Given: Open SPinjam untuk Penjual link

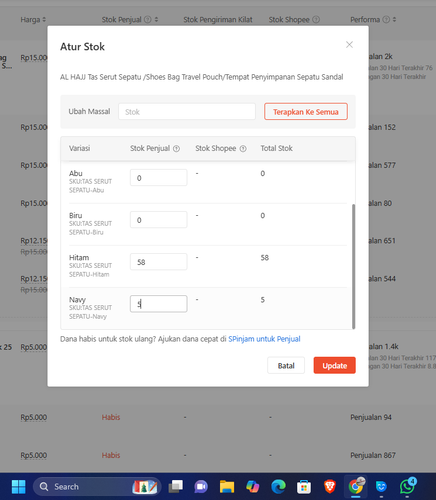Looking at the screenshot, I should [264, 339].
